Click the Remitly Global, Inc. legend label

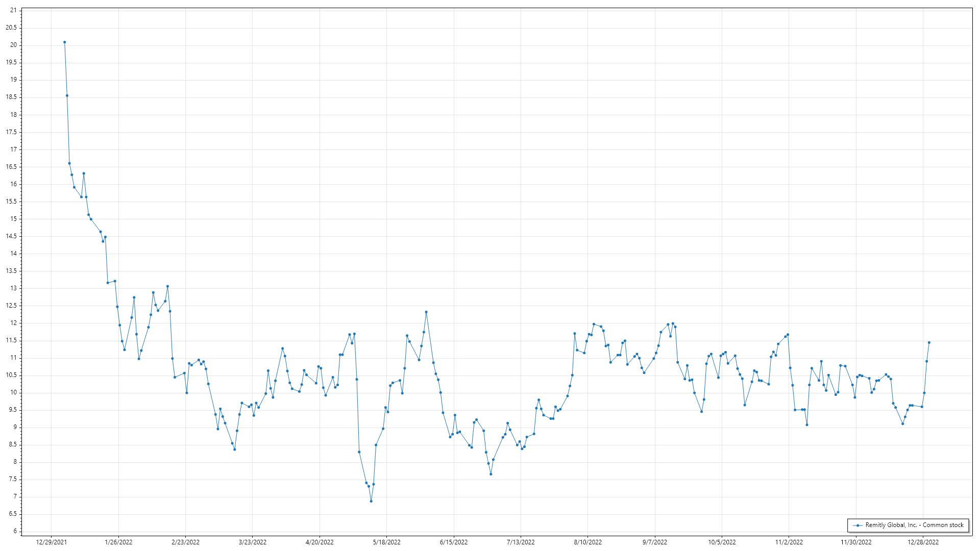click(914, 525)
